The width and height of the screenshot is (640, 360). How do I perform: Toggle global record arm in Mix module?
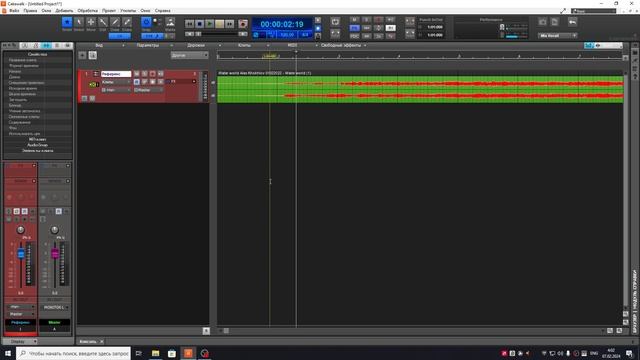378,20
